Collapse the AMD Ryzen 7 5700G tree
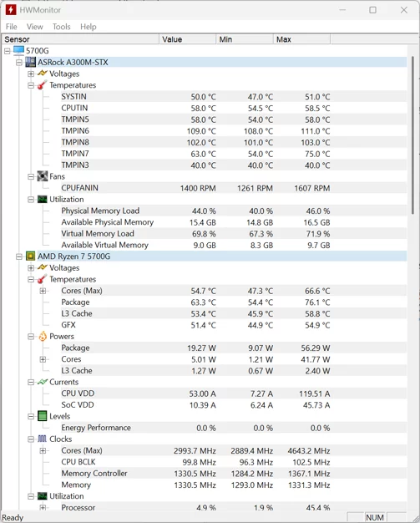Image resolution: width=420 pixels, height=523 pixels. (19, 256)
